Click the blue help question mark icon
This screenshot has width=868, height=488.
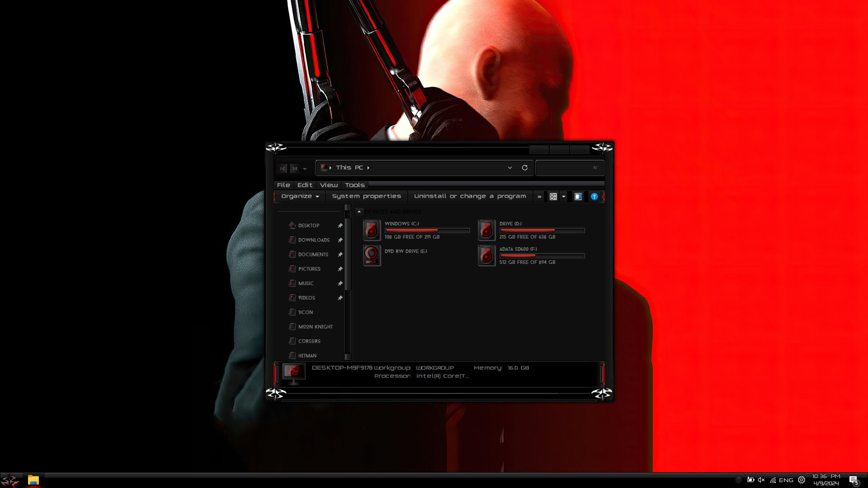(594, 197)
